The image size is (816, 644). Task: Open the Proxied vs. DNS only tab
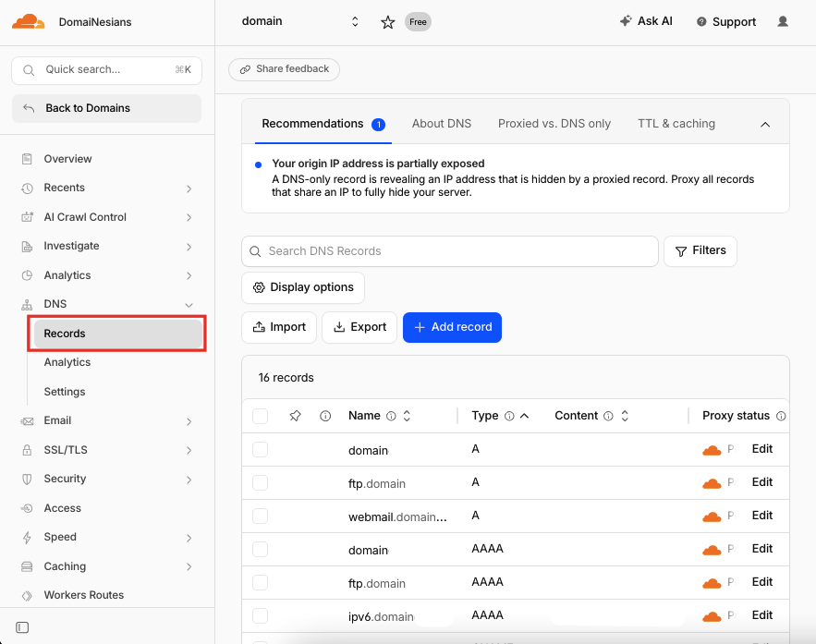554,124
